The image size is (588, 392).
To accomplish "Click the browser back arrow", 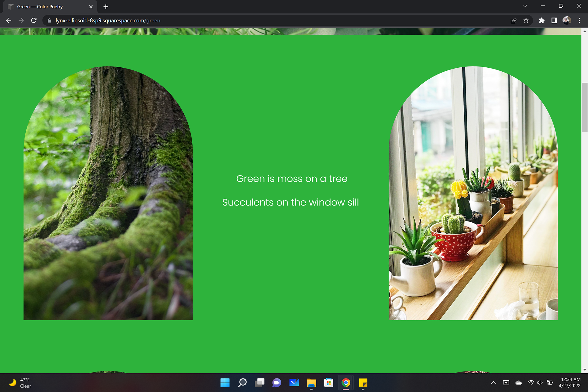I will (x=9, y=21).
